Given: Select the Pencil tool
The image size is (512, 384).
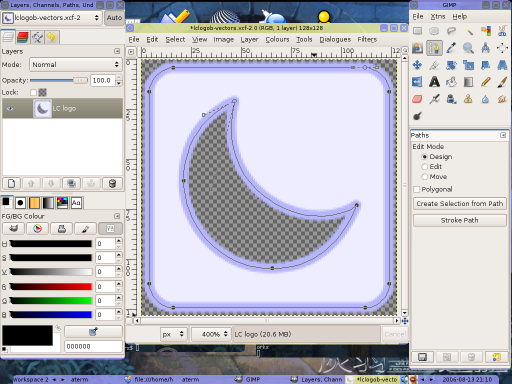Looking at the screenshot, I should [486, 82].
